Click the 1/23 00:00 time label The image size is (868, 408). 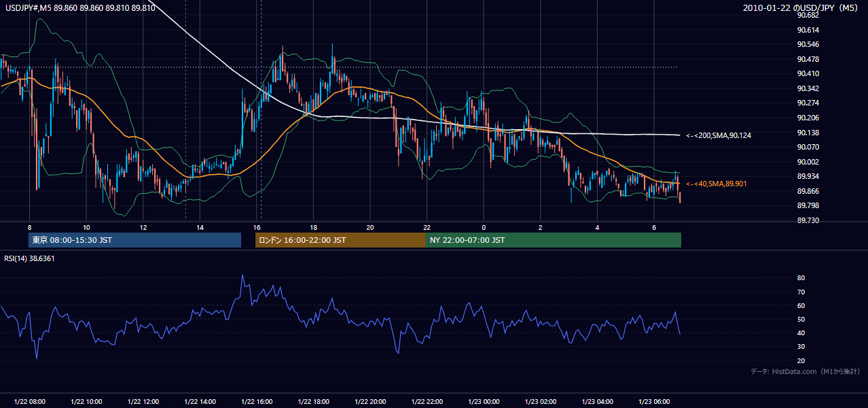click(484, 402)
